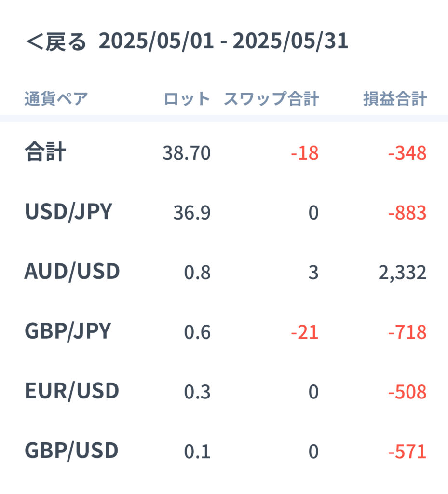Select the 合計 summary row label
This screenshot has width=448, height=494.
[x=46, y=152]
